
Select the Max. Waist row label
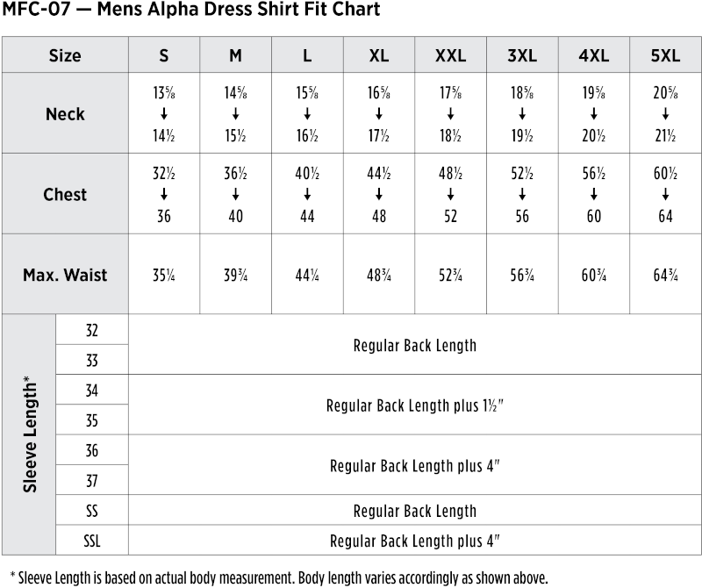pos(65,275)
